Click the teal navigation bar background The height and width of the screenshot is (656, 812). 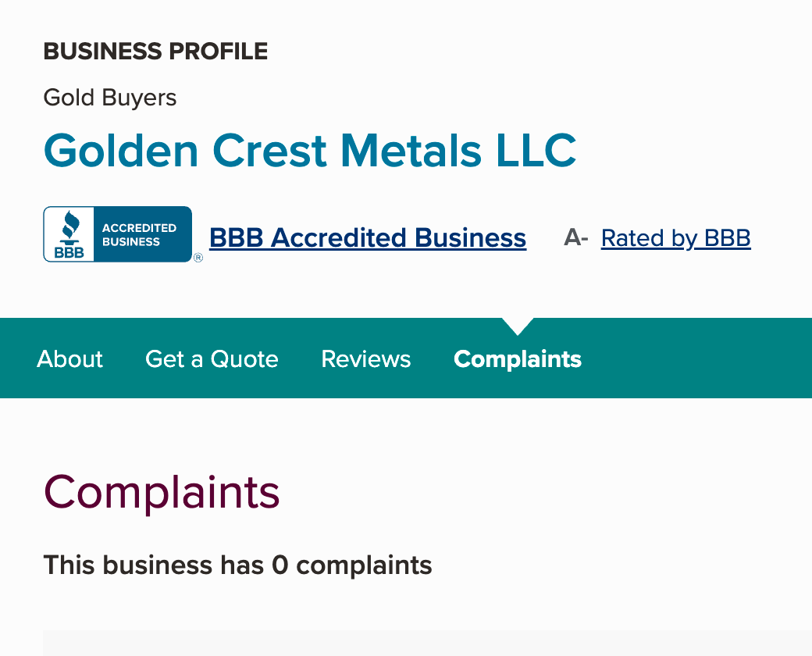[x=703, y=359]
